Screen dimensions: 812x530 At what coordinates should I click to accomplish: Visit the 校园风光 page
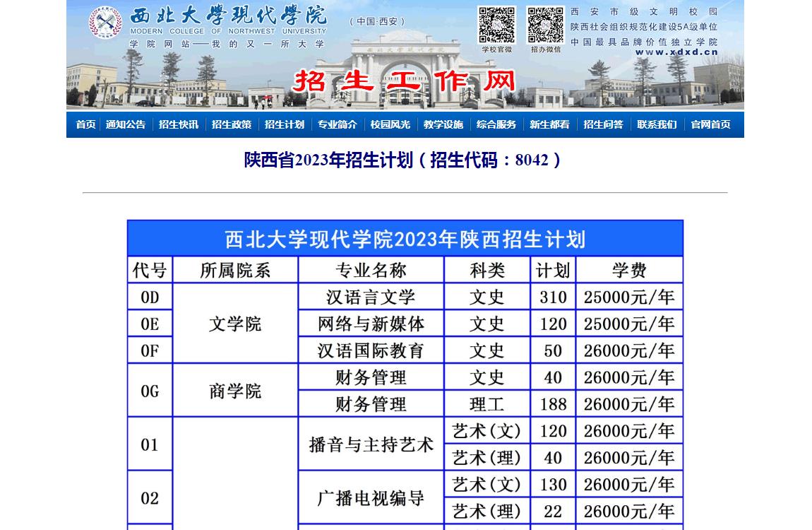390,124
